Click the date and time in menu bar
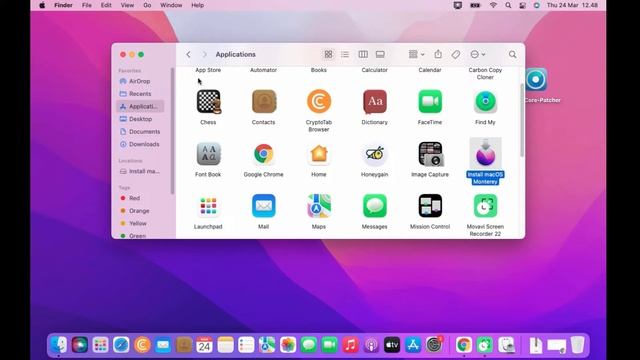 [x=572, y=5]
